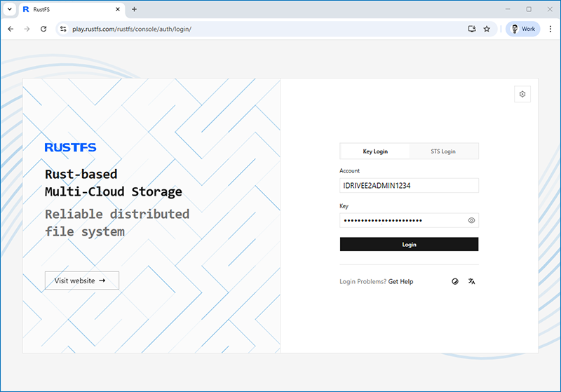Switch to the STS Login tab
This screenshot has width=561, height=392.
click(x=443, y=151)
